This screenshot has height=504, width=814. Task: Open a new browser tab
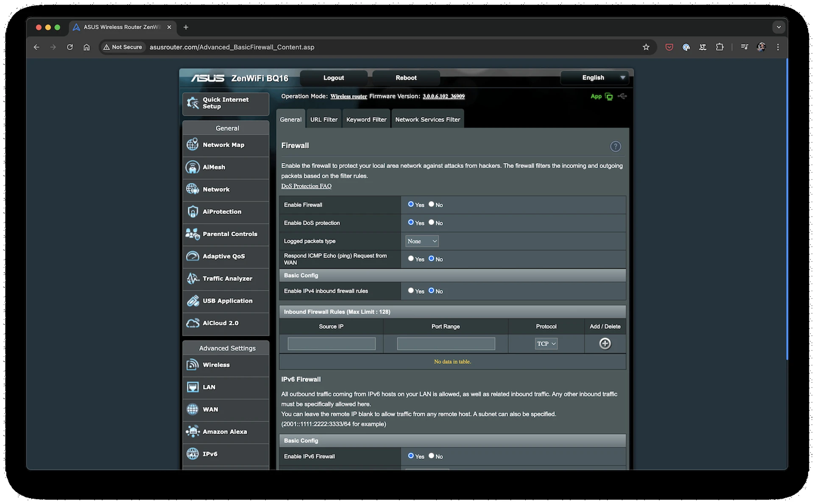click(186, 27)
